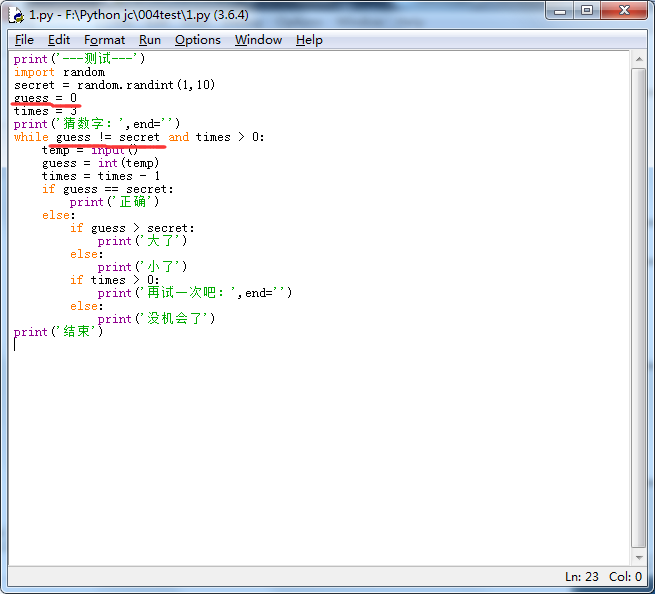This screenshot has height=594, width=655.
Task: Open the File menu
Action: (24, 40)
